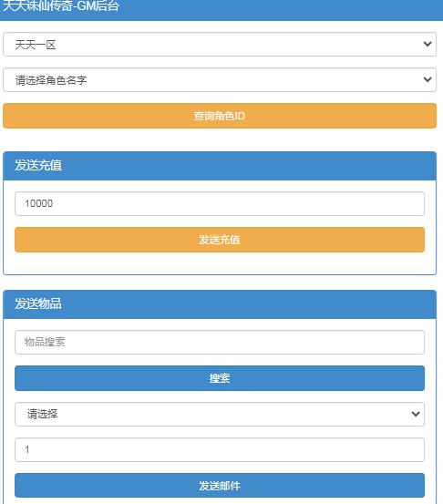This screenshot has height=504, width=443.
Task: Click the orange 查询角色ID button
Action: point(220,116)
